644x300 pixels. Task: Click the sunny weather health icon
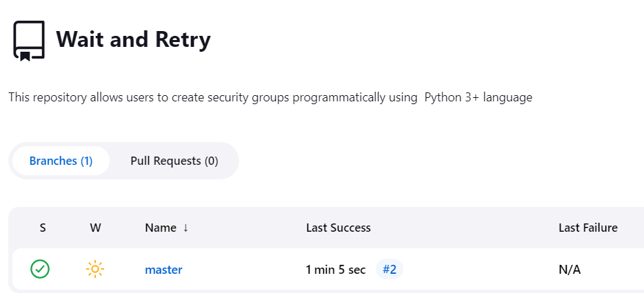click(x=95, y=269)
